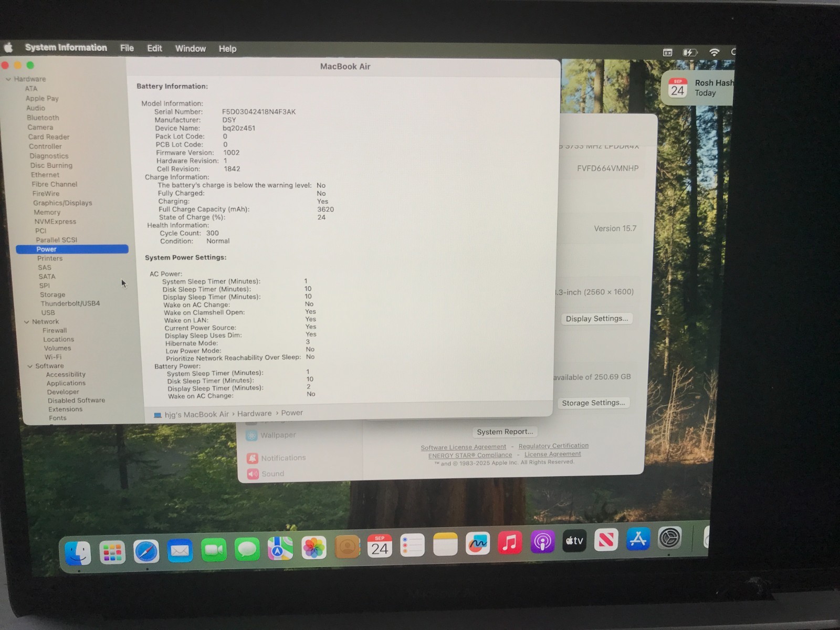The width and height of the screenshot is (840, 630).
Task: Click the Sound icon in System Settings sidebar
Action: click(x=253, y=474)
